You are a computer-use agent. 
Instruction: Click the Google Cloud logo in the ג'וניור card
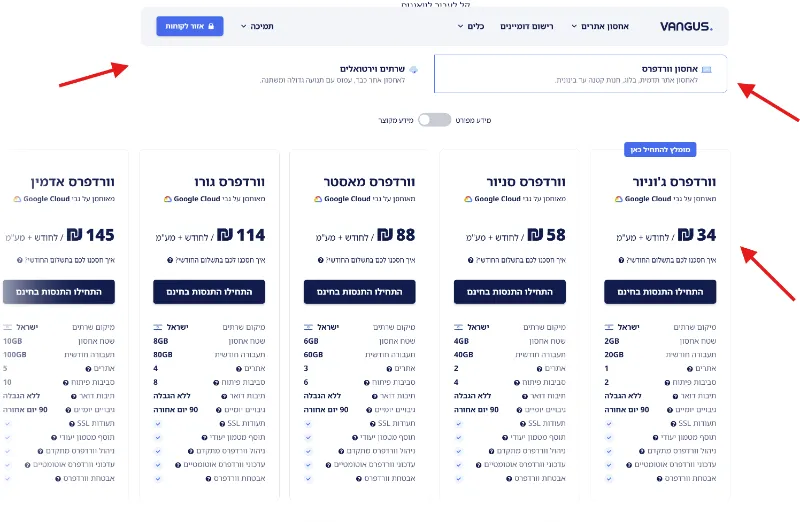point(618,199)
